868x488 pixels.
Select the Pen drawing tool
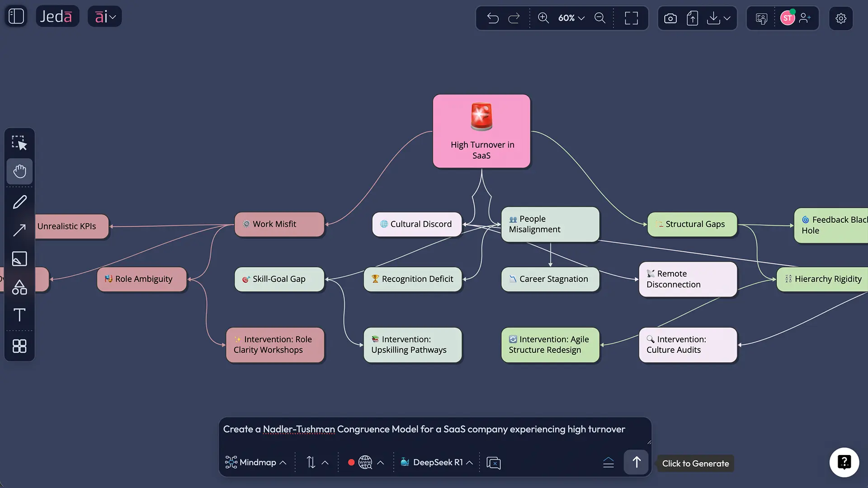19,202
